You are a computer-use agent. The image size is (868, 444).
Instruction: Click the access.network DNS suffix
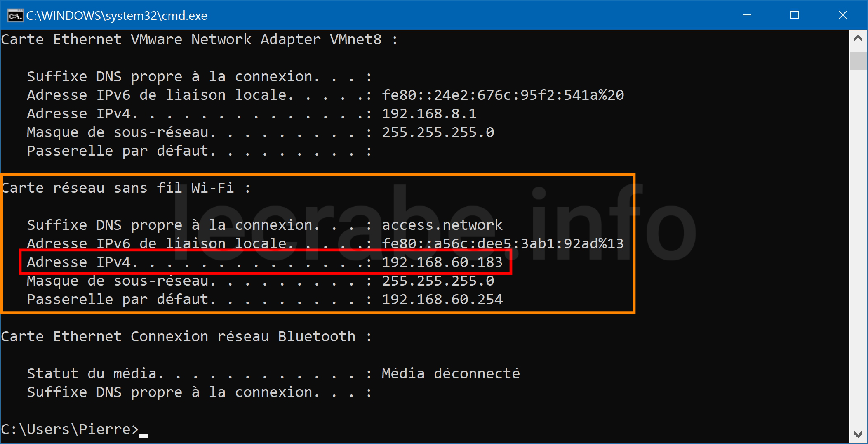pyautogui.click(x=442, y=225)
